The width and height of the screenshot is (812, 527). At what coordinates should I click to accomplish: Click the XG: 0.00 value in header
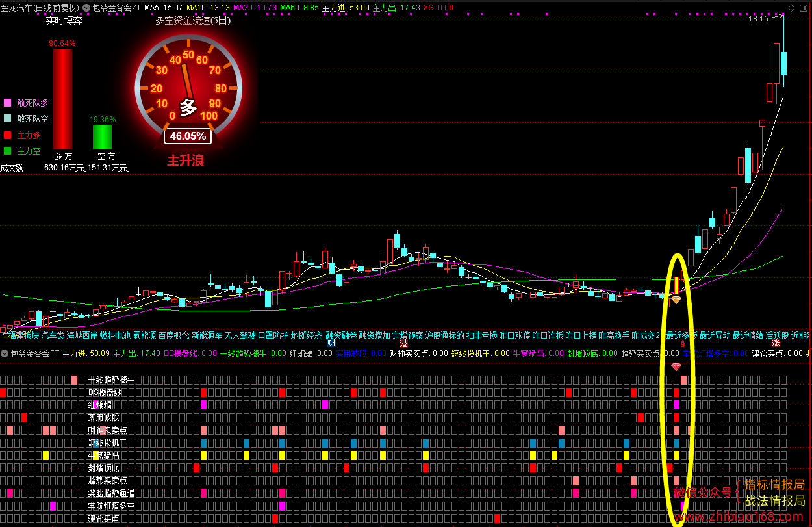coord(438,7)
